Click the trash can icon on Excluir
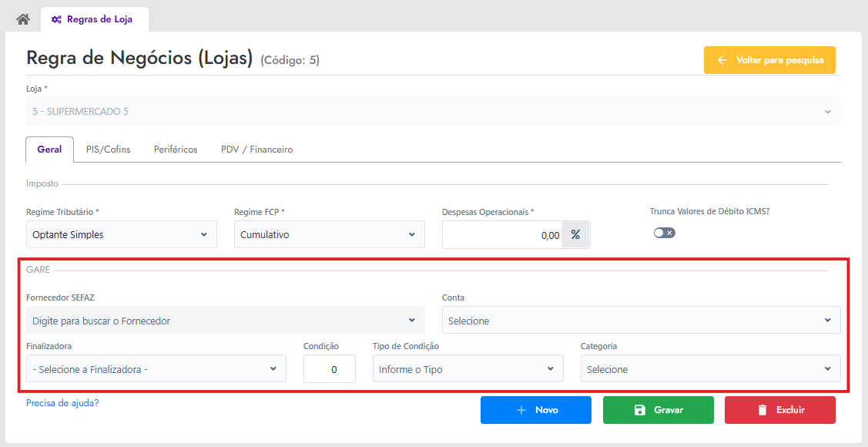 coord(762,410)
